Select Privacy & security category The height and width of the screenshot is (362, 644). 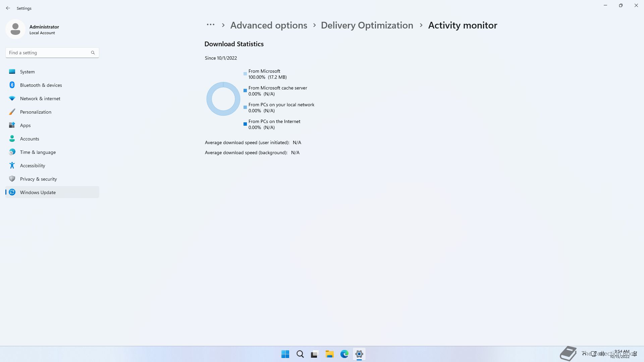38,179
